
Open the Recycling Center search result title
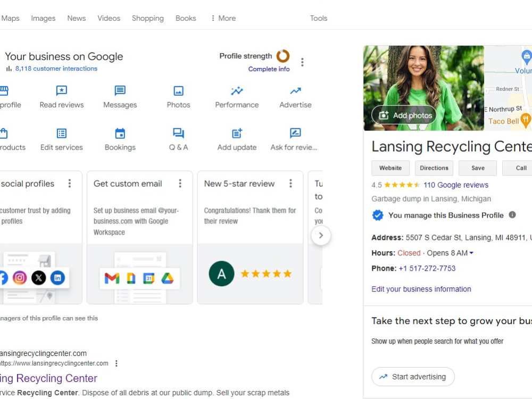(x=48, y=378)
